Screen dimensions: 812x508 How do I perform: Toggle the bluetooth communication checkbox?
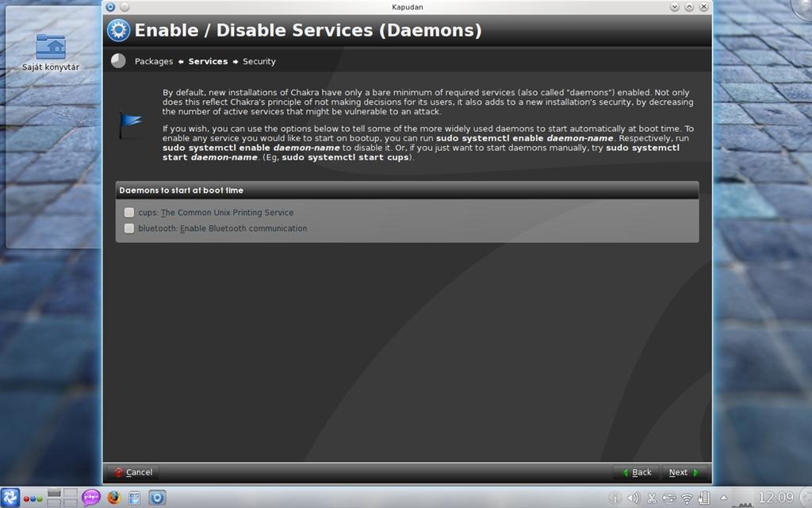point(129,229)
